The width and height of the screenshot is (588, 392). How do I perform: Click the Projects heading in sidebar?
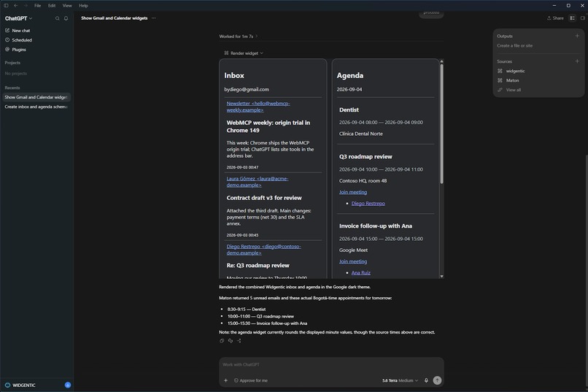pos(12,63)
